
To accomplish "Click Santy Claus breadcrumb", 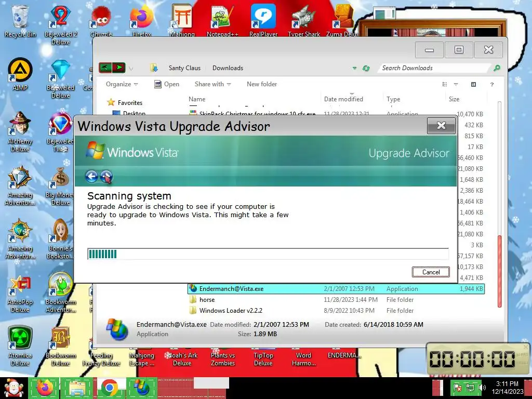I will pyautogui.click(x=184, y=68).
